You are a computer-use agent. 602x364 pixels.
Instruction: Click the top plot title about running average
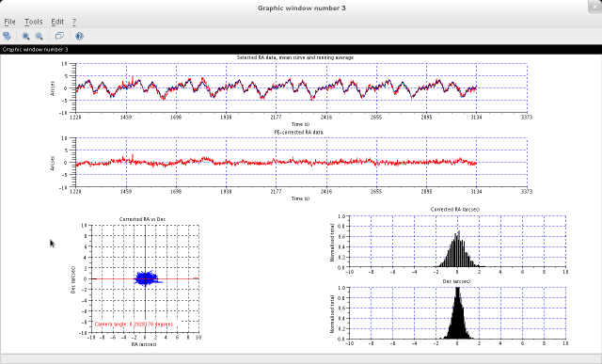pyautogui.click(x=294, y=57)
